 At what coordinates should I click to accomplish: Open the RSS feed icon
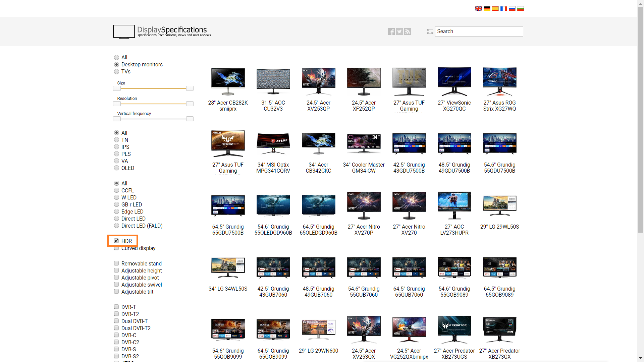(x=408, y=32)
